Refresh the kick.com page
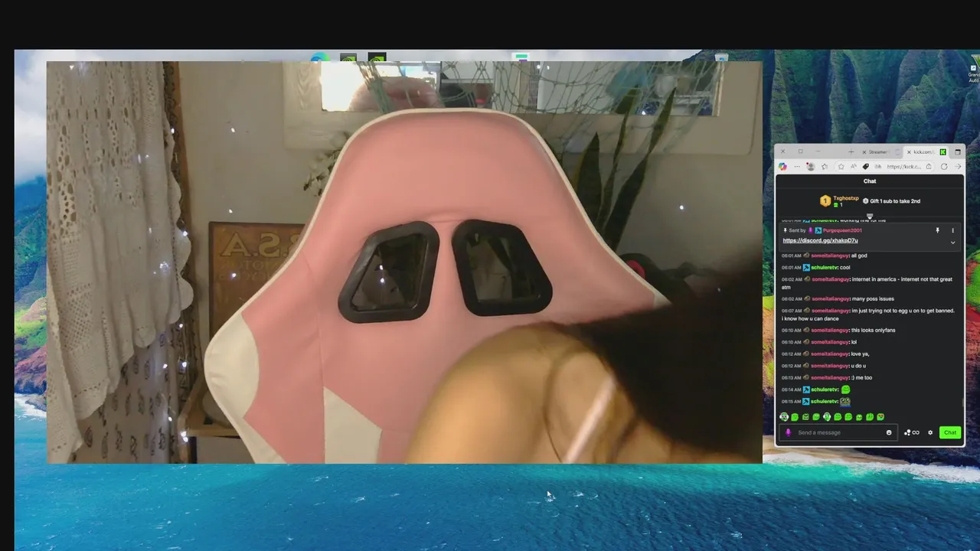980x551 pixels. click(x=944, y=166)
